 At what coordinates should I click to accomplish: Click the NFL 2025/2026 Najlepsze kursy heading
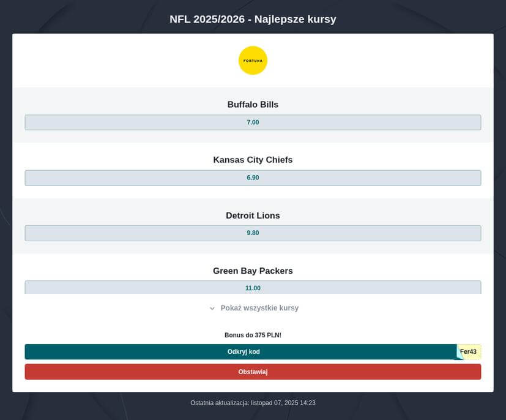(253, 19)
